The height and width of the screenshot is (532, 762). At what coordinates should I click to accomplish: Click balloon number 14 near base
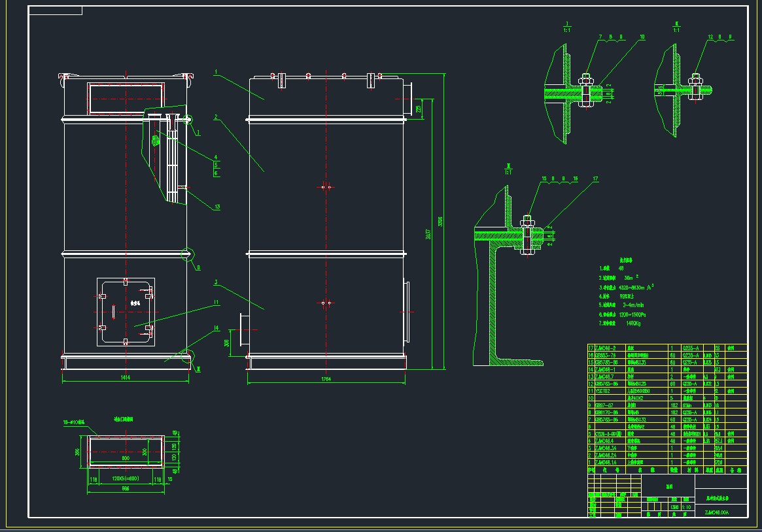click(x=216, y=328)
